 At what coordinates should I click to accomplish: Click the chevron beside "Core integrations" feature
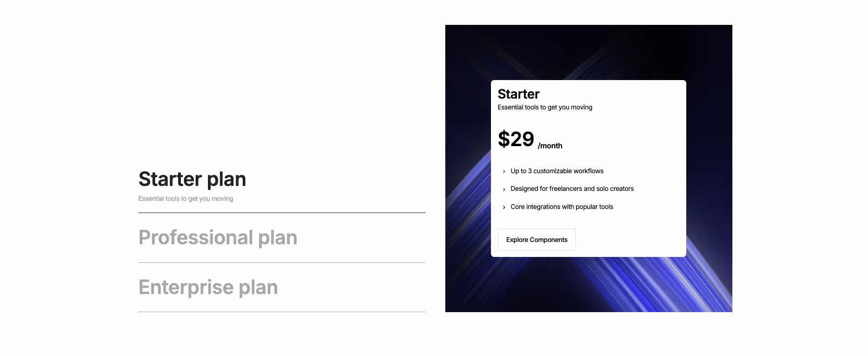504,207
